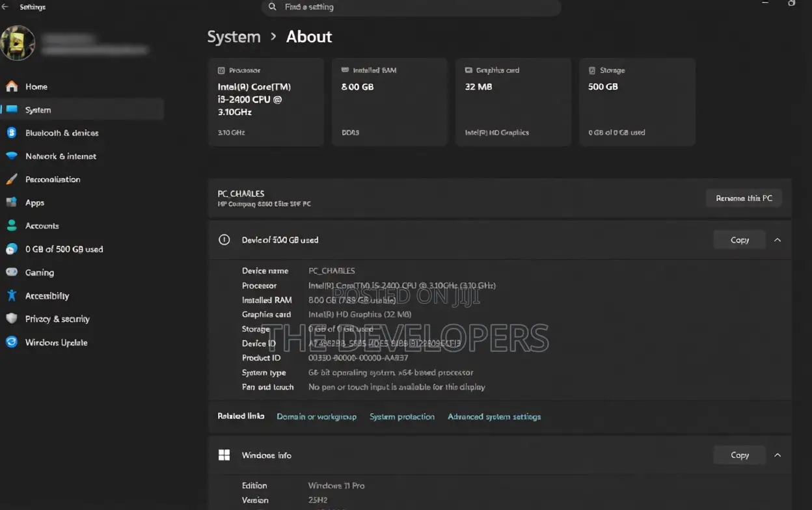Click the Bluetooth & devices icon
This screenshot has width=812, height=510.
tap(12, 133)
